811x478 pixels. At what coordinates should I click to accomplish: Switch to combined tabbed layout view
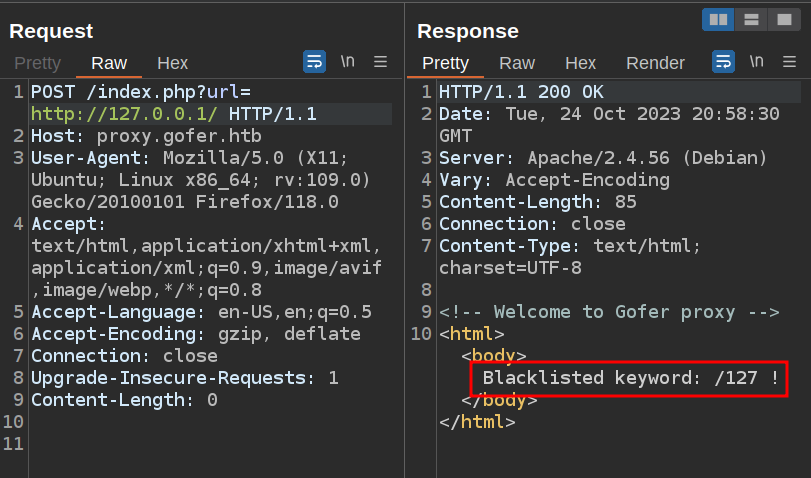[783, 20]
